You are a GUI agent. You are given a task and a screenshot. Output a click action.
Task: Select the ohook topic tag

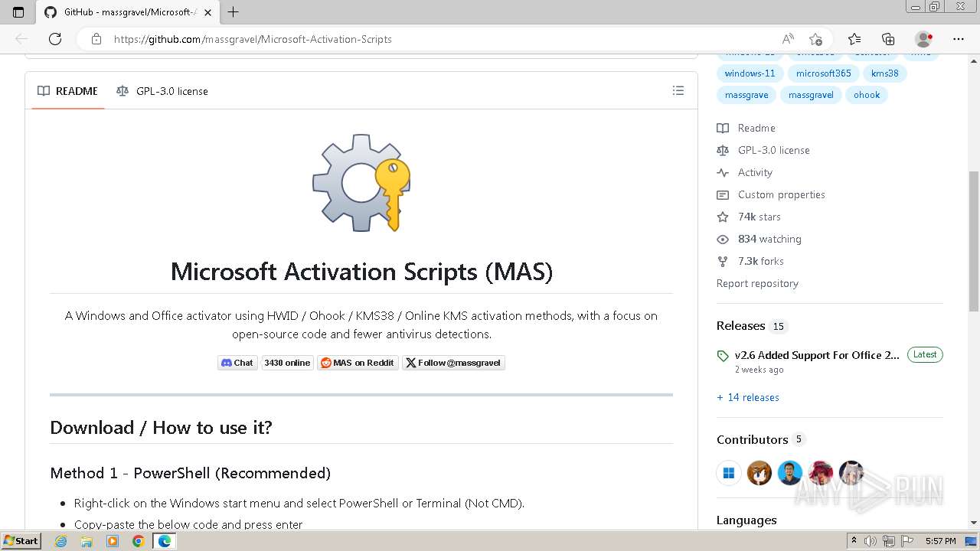(867, 95)
